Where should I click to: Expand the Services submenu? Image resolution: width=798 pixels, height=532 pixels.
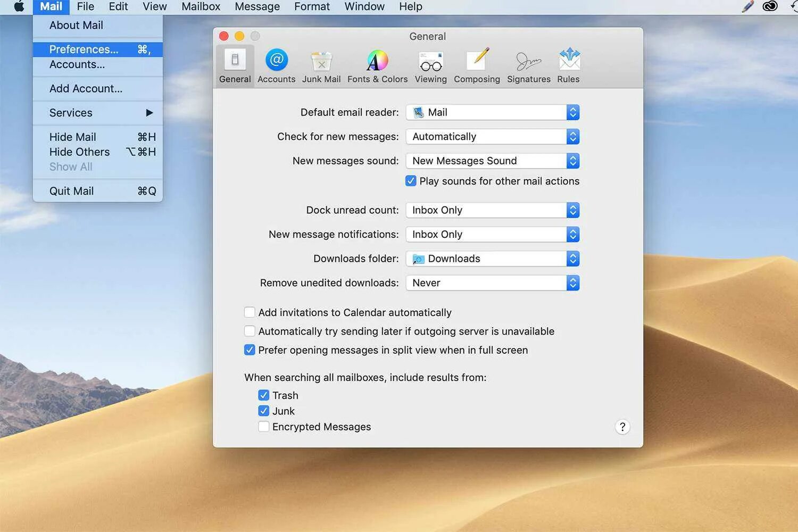[98, 113]
